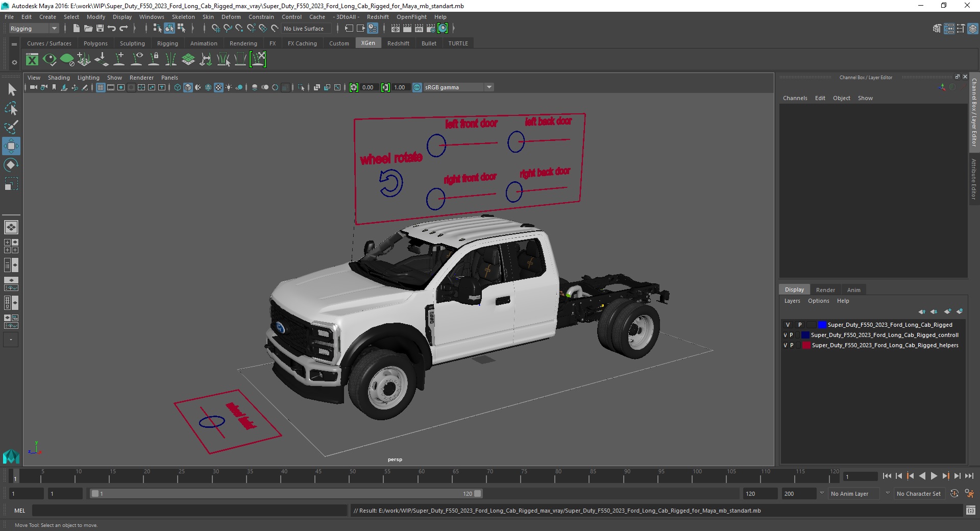Choose the Lasso select tool
The width and height of the screenshot is (980, 531).
11,108
